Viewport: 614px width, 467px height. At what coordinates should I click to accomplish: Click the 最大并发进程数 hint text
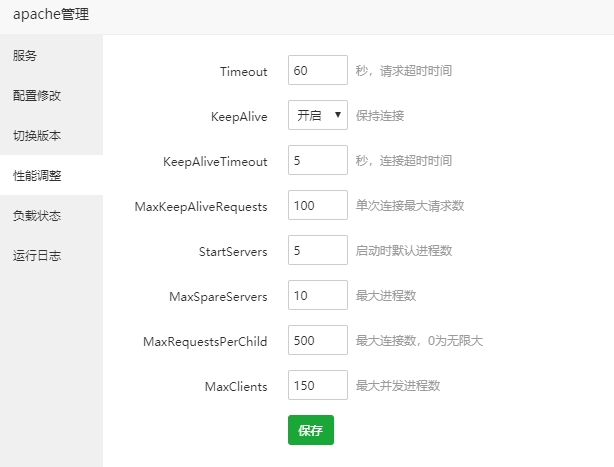tap(398, 386)
